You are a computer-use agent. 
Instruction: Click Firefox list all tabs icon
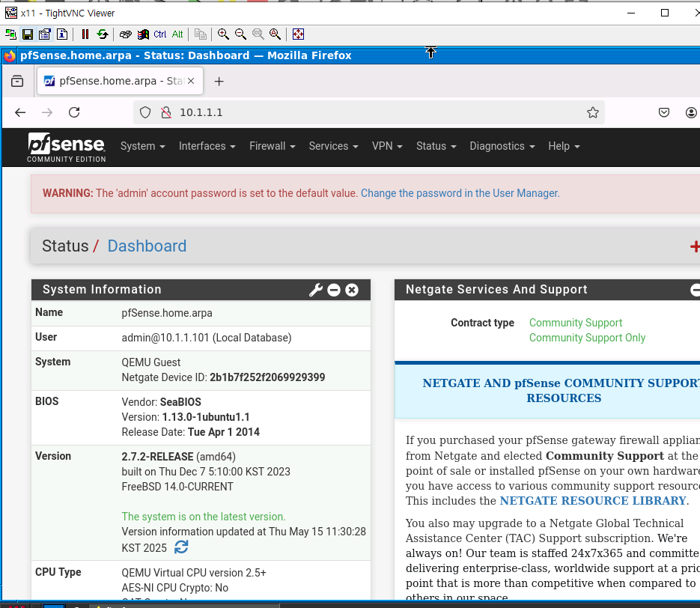pyautogui.click(x=17, y=81)
